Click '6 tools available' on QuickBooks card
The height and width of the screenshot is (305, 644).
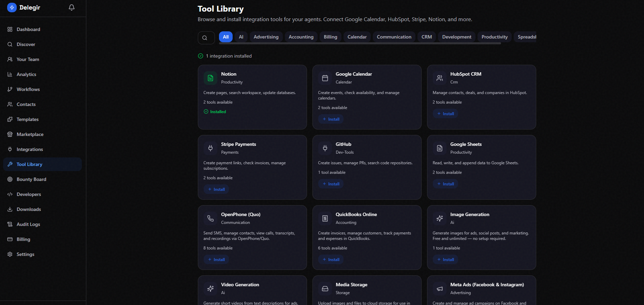coord(333,248)
